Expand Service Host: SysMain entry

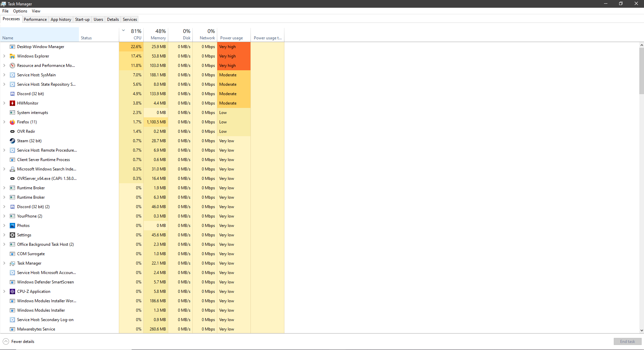4,75
